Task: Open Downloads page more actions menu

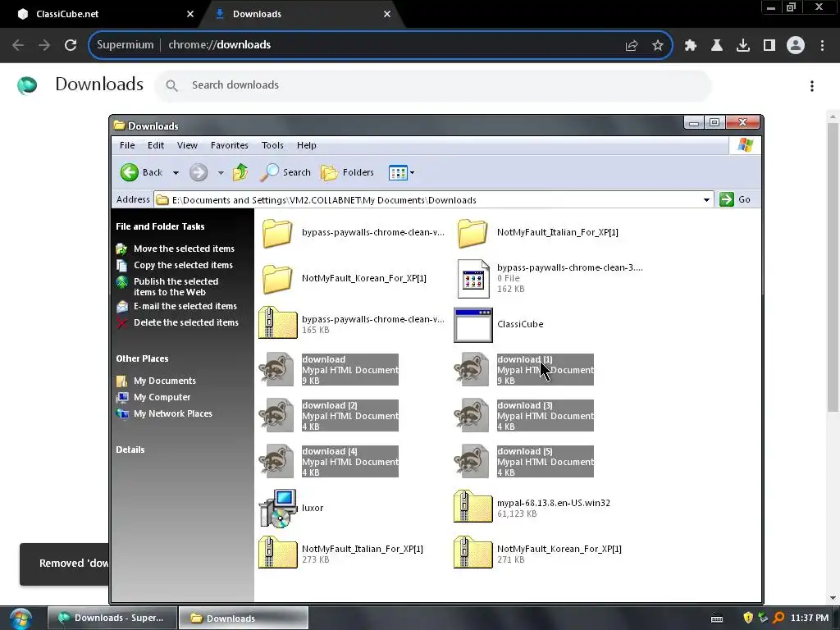Action: [x=812, y=86]
